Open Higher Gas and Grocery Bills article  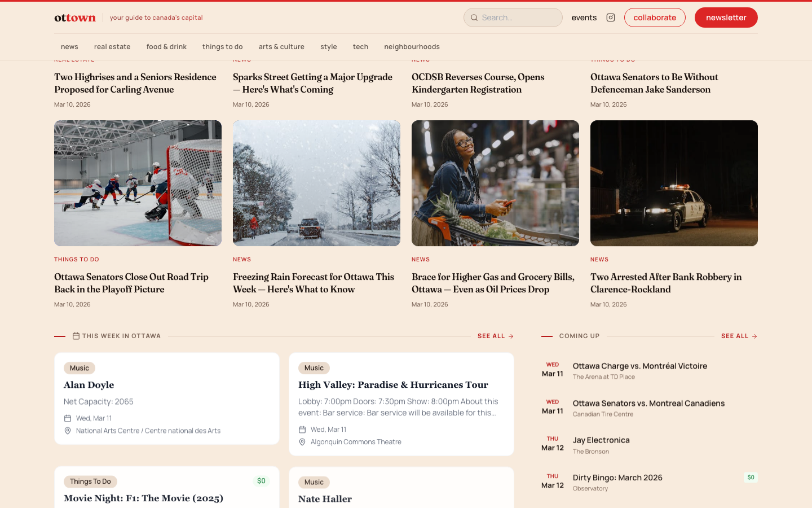(493, 283)
